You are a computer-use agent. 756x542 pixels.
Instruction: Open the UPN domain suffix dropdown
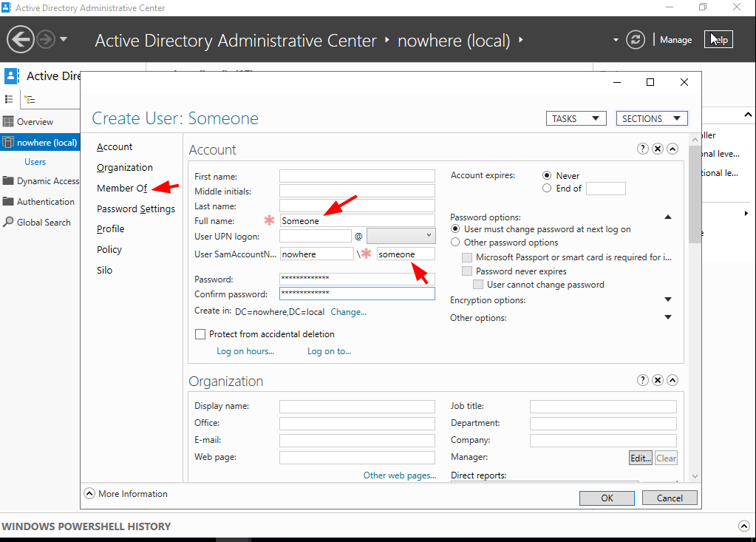tap(401, 236)
